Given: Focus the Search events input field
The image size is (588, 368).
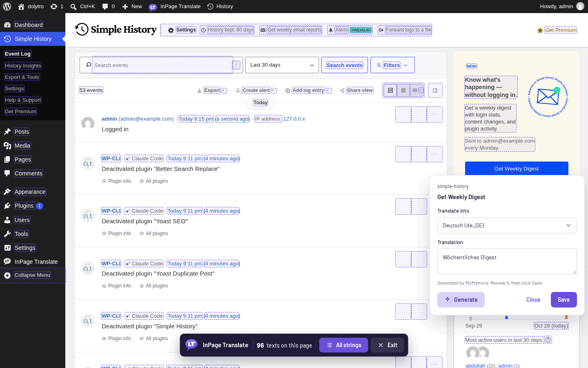Looking at the screenshot, I should coord(163,65).
